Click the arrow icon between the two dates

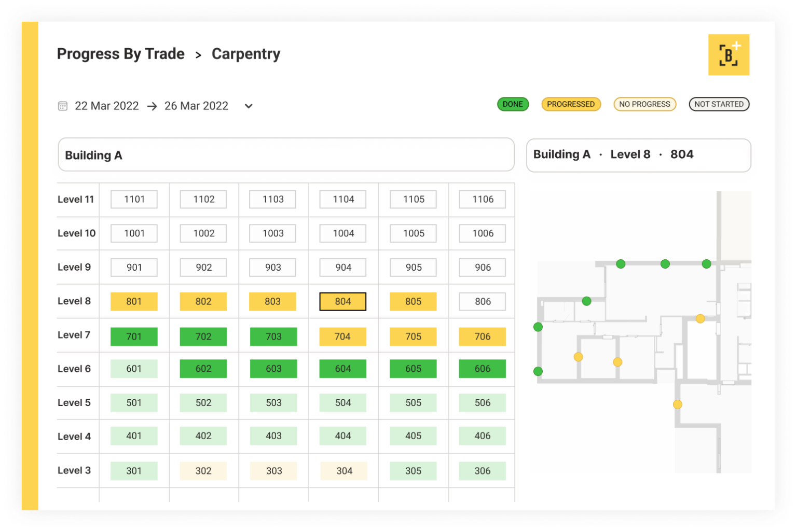point(152,106)
